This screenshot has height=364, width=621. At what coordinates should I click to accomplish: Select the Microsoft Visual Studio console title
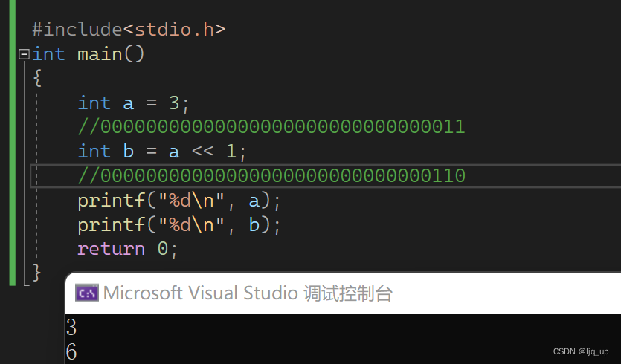pos(248,293)
